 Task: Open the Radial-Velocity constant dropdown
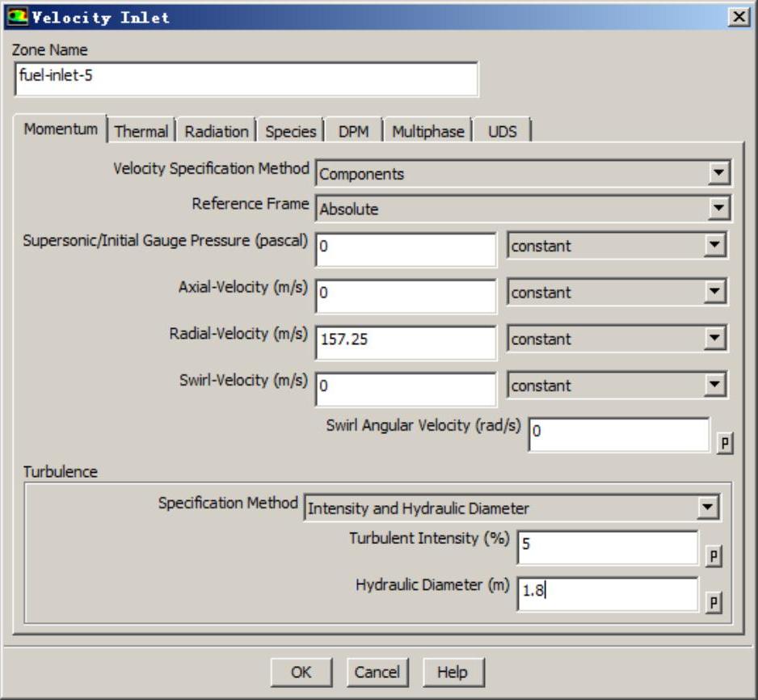click(714, 339)
